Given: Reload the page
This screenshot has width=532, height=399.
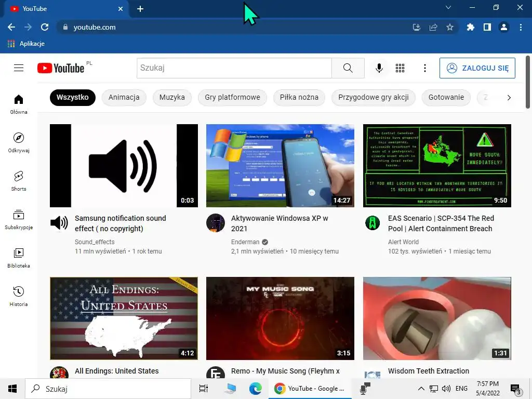Looking at the screenshot, I should click(x=45, y=27).
